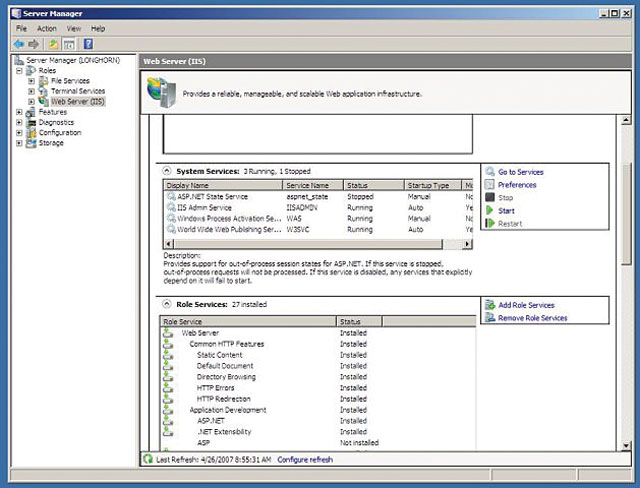Click the Remove Role Services icon
Image resolution: width=640 pixels, height=488 pixels.
(x=490, y=317)
